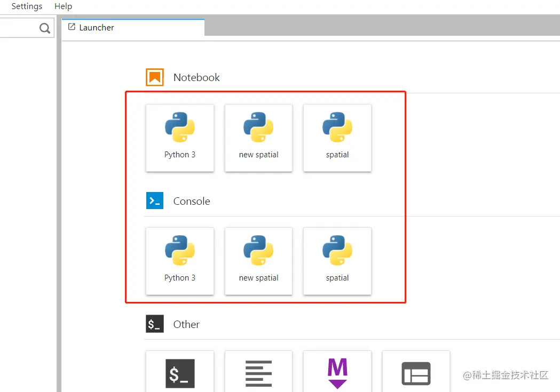Image resolution: width=560 pixels, height=392 pixels.
Task: Click the Notebook section heading
Action: pos(196,77)
